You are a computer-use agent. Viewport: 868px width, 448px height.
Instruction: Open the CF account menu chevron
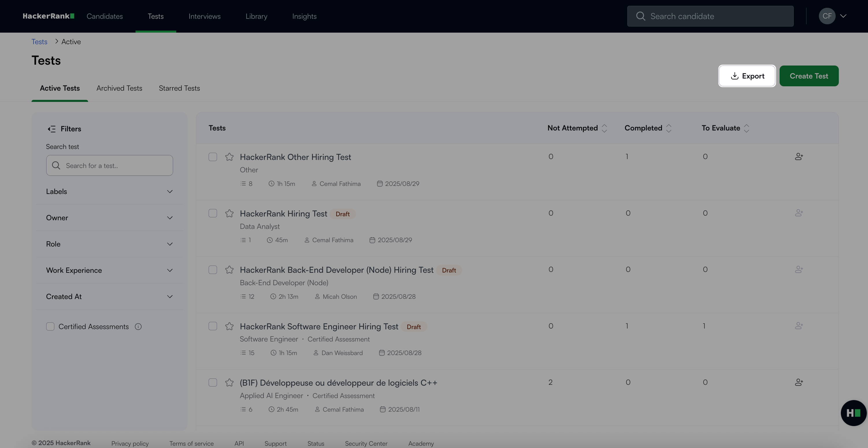(843, 16)
